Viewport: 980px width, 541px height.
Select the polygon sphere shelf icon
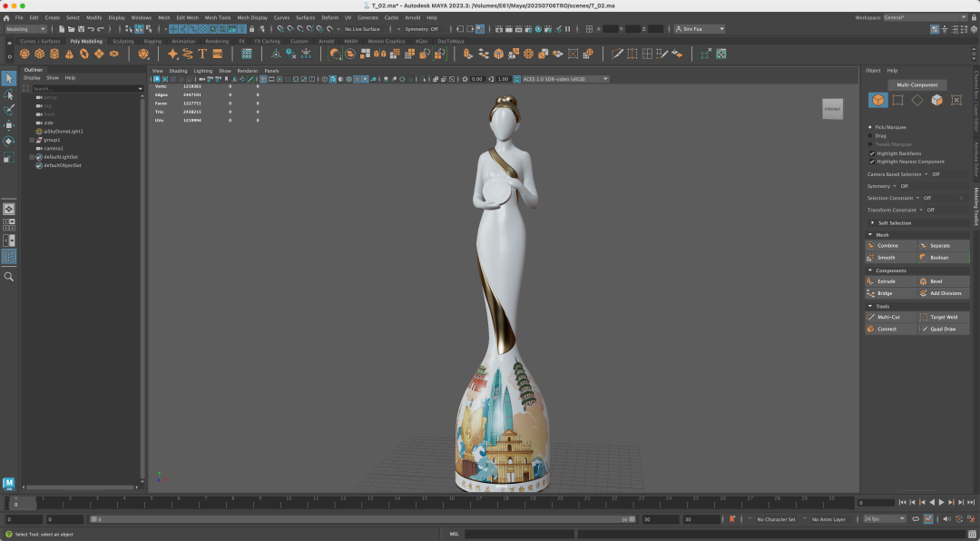coord(25,54)
